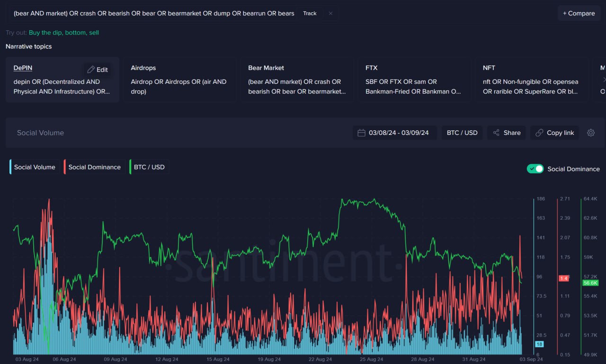Click the bear market search query field

click(154, 13)
